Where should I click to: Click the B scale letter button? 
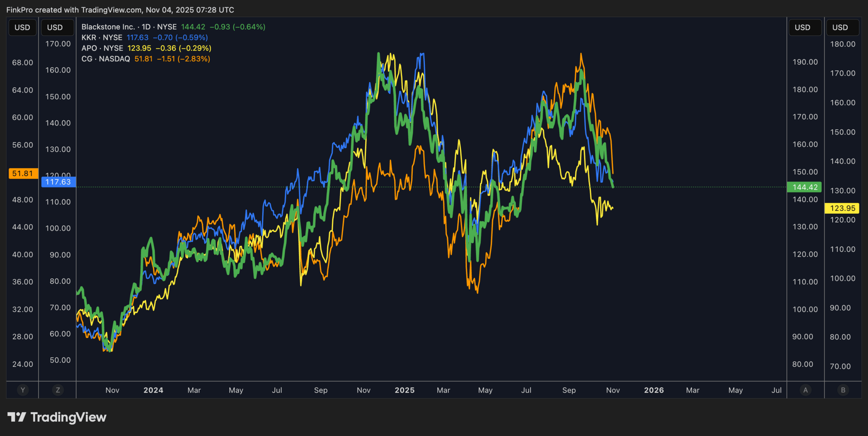(843, 390)
